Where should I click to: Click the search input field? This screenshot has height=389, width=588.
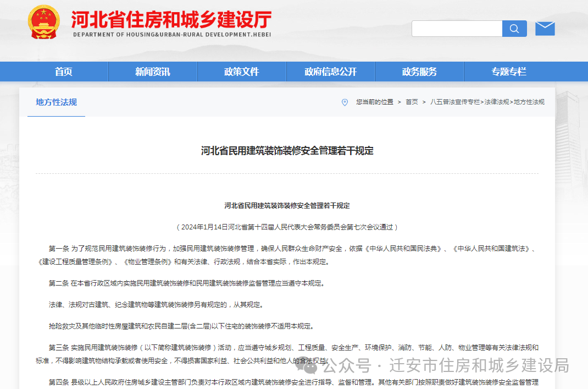457,29
